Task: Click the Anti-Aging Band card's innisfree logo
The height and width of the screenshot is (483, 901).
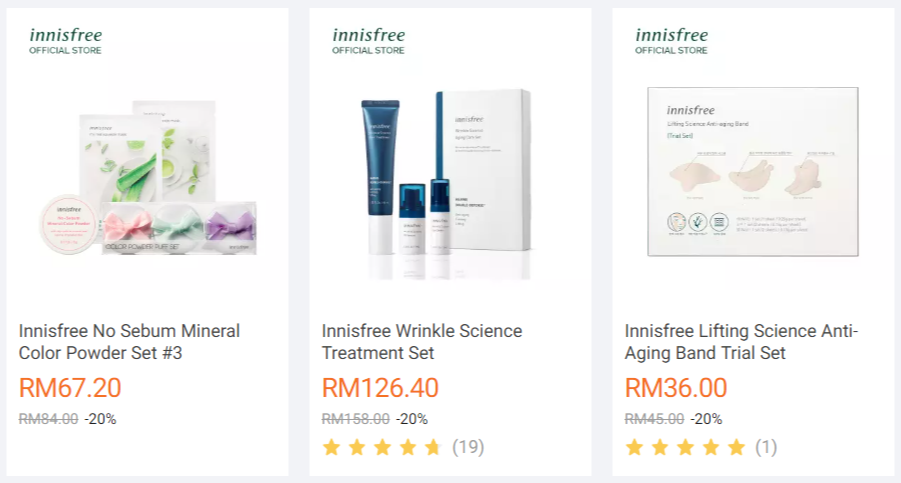Action: point(671,41)
